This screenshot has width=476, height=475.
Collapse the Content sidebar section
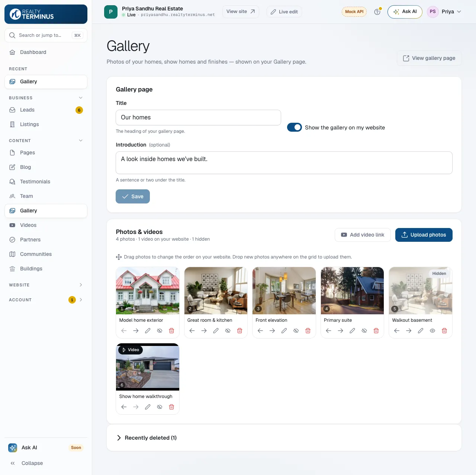click(81, 141)
